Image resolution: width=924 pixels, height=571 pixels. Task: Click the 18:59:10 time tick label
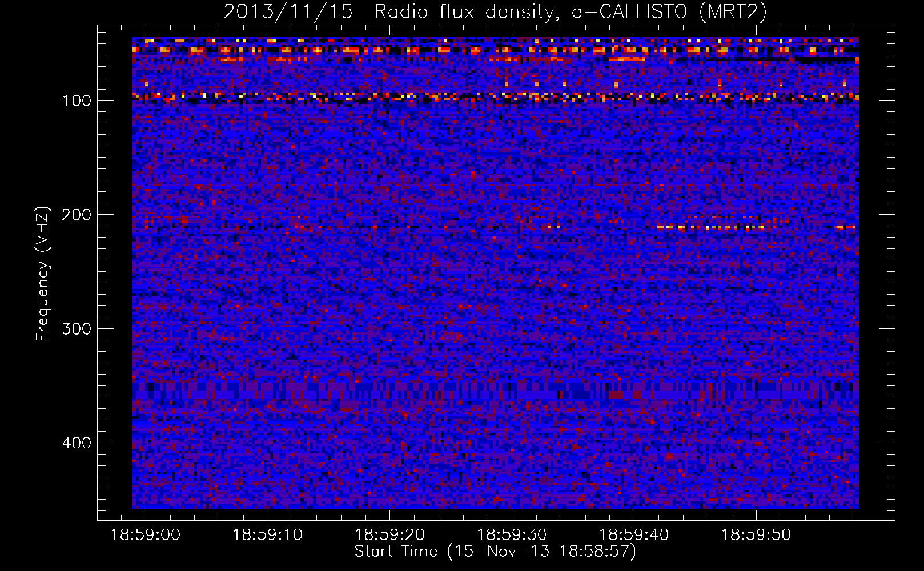(x=268, y=535)
